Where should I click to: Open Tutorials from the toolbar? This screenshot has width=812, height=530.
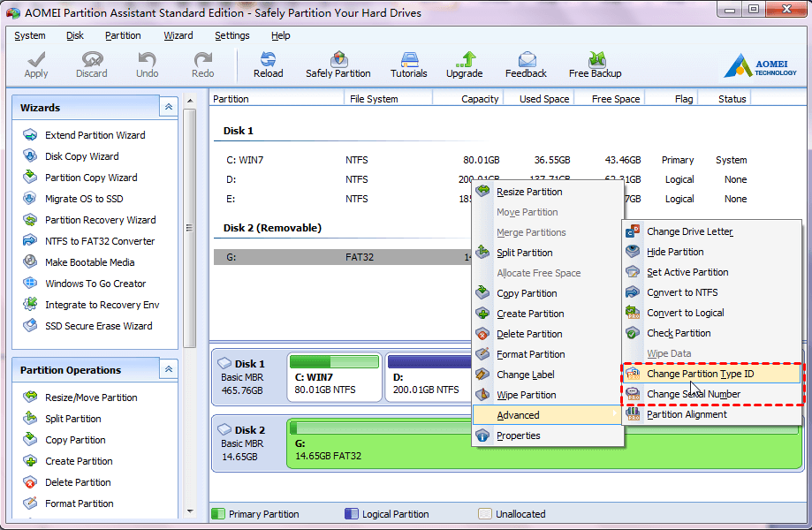click(x=408, y=60)
